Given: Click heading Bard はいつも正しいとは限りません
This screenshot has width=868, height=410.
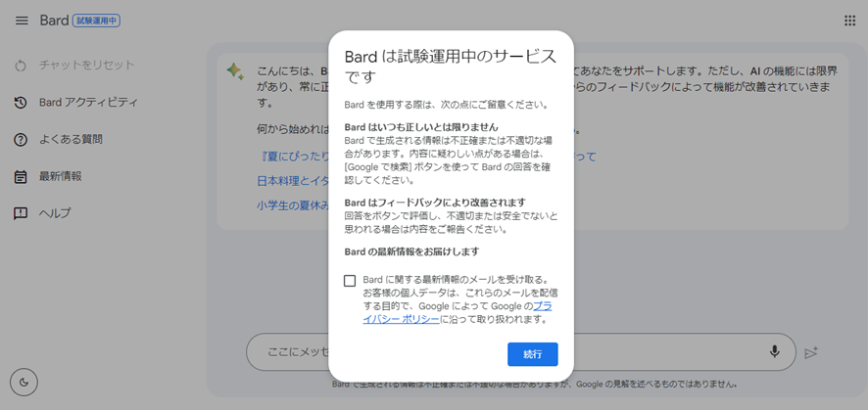Looking at the screenshot, I should click(x=421, y=126).
